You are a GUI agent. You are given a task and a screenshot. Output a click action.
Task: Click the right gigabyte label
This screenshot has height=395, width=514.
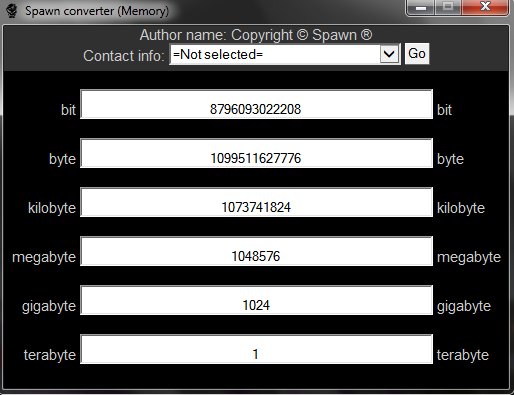(x=464, y=306)
